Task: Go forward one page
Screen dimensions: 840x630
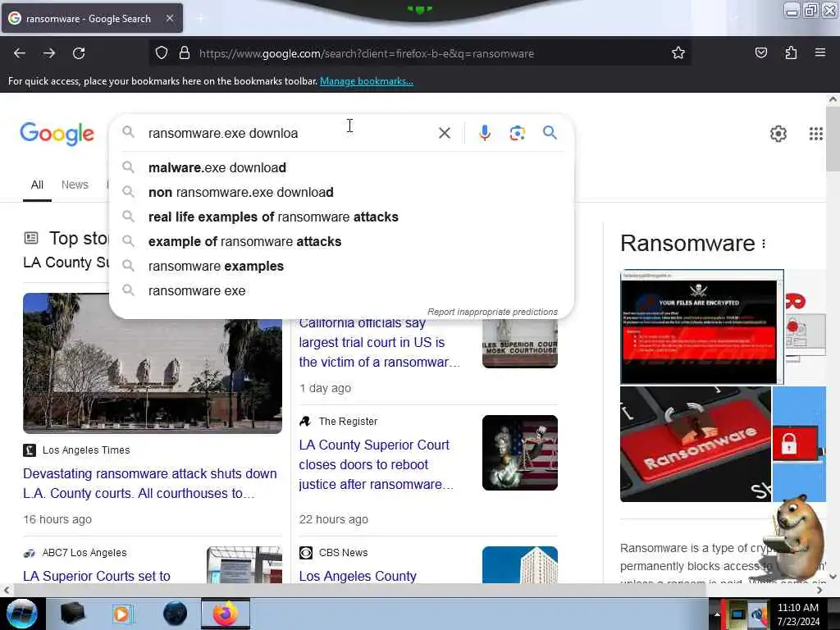Action: (49, 53)
